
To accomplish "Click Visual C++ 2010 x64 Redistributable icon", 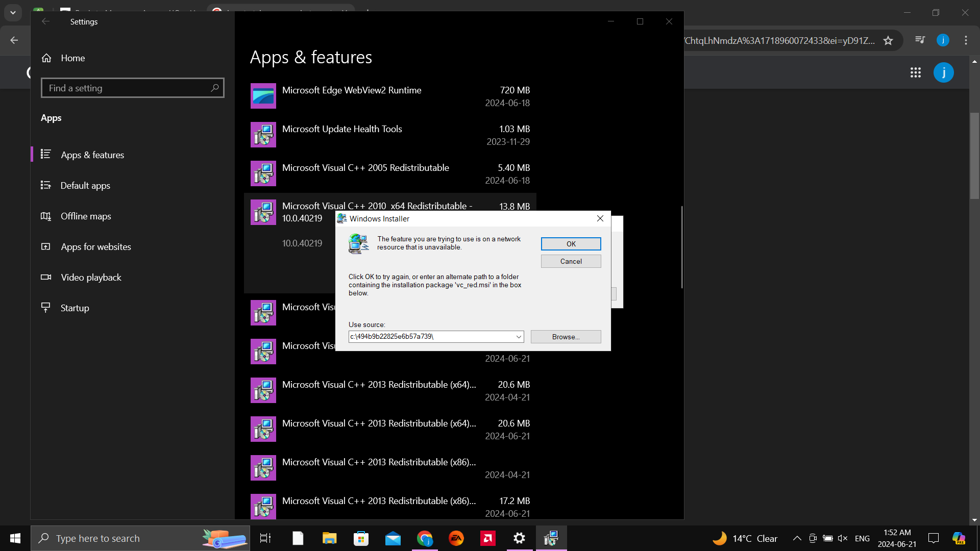I will [x=263, y=212].
